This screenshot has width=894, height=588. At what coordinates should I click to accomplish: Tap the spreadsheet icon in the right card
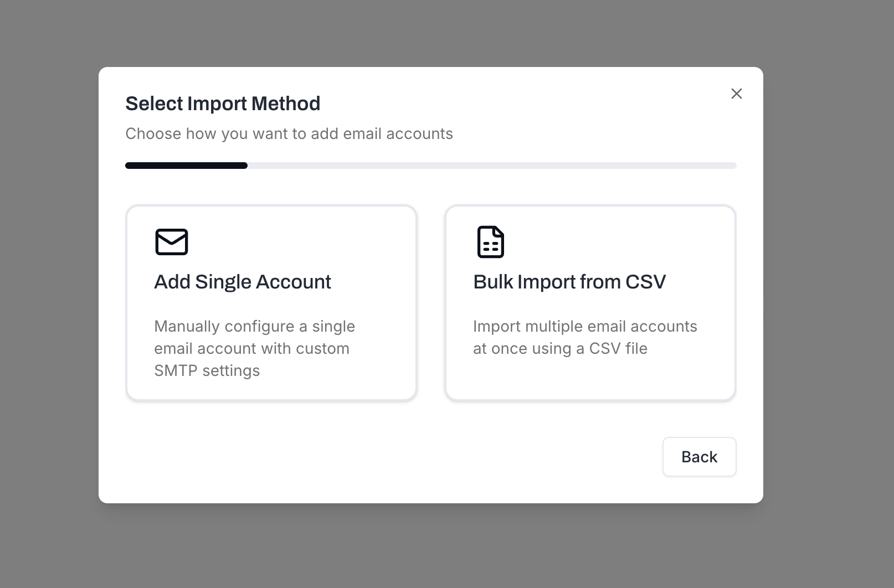(x=490, y=241)
